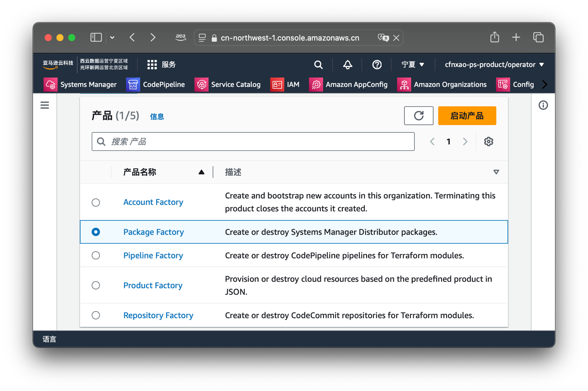588x391 pixels.
Task: Click the Package Factory description text
Action: pos(331,232)
